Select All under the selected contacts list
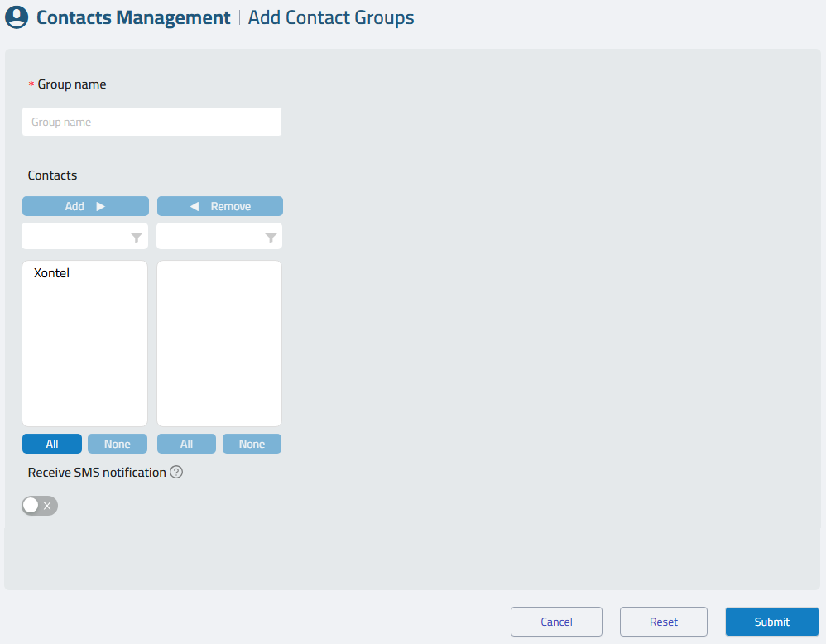 [x=186, y=444]
